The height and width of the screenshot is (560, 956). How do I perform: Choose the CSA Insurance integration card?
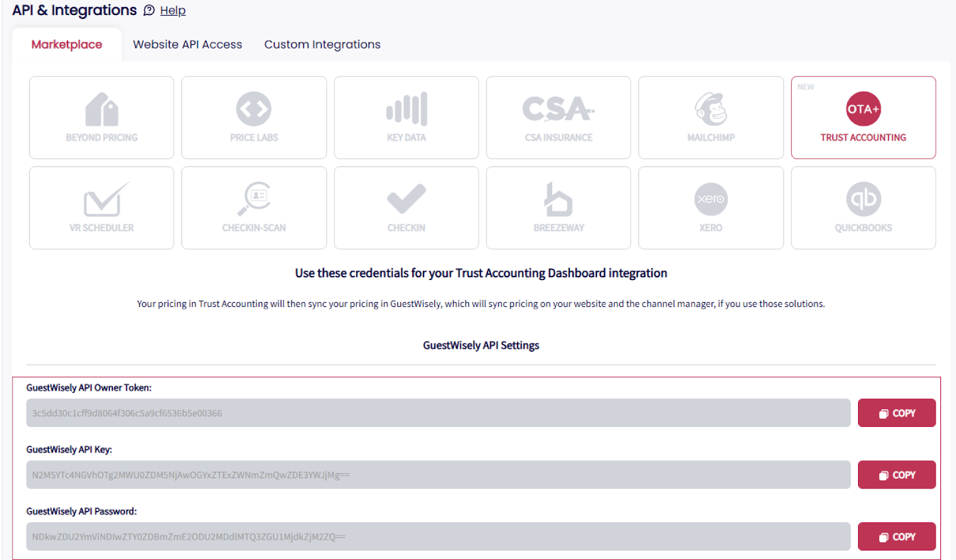click(x=559, y=117)
